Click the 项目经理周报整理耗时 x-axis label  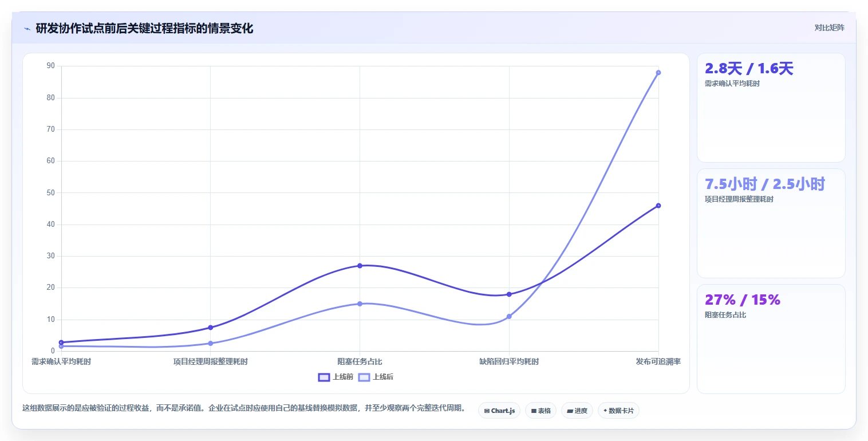click(x=211, y=362)
